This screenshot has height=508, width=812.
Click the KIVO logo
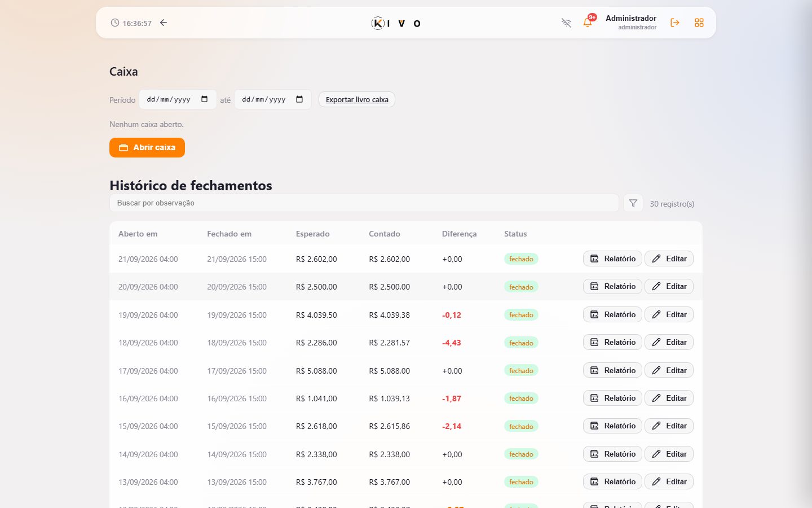point(396,23)
